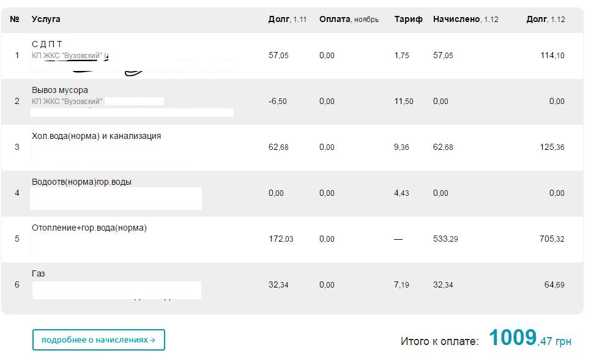This screenshot has width=594, height=364.
Task: Select the Газ service row
Action: [x=292, y=285]
